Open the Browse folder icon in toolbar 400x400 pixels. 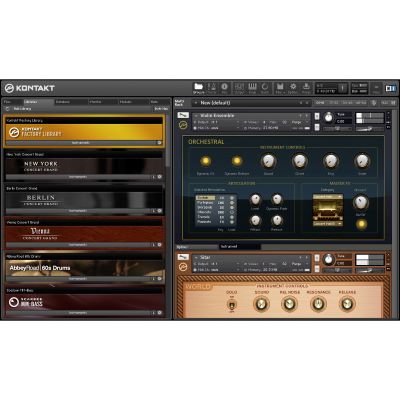coord(198,88)
